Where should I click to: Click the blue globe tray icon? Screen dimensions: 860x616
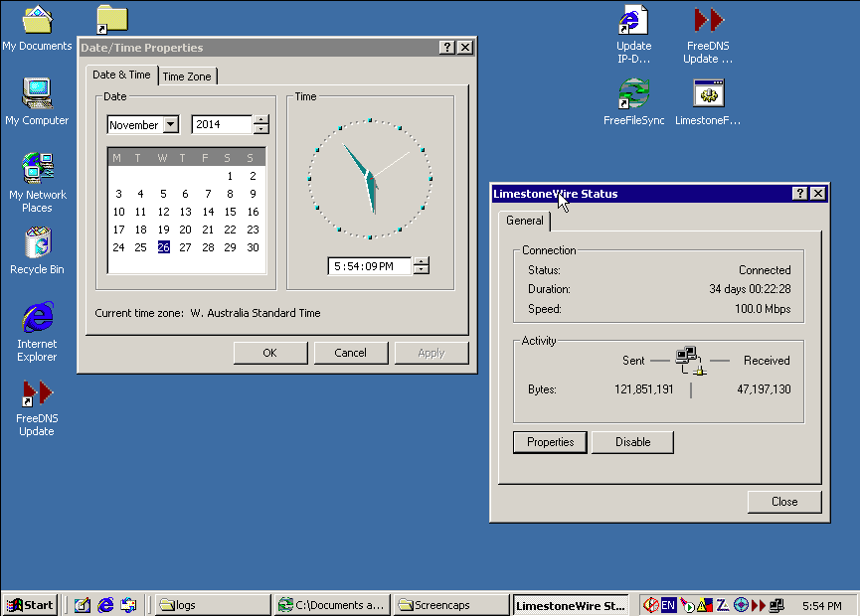coord(741,605)
